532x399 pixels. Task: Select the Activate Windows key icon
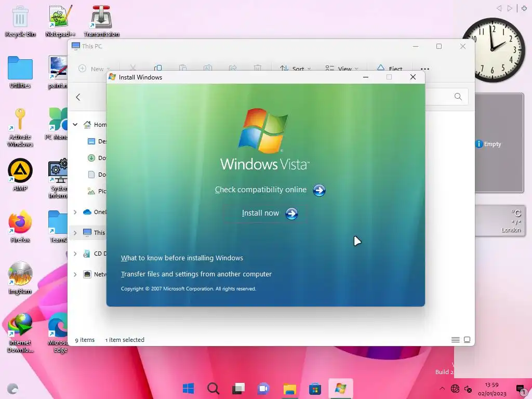[20, 127]
